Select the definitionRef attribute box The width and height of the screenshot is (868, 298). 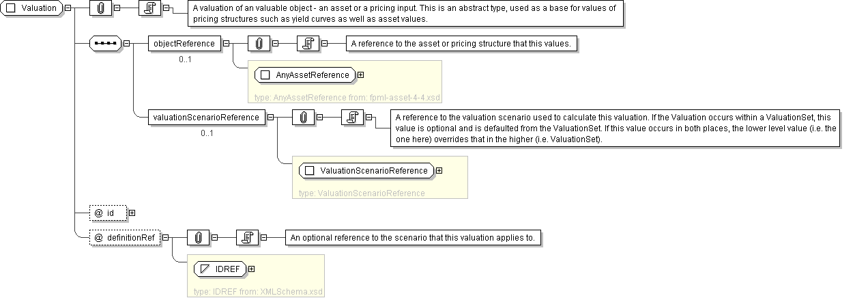click(x=125, y=238)
